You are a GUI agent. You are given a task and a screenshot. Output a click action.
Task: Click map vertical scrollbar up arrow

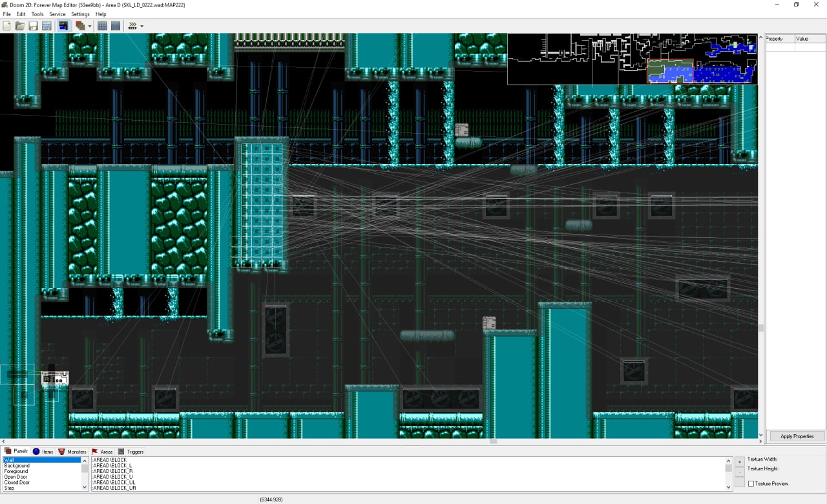pyautogui.click(x=761, y=36)
